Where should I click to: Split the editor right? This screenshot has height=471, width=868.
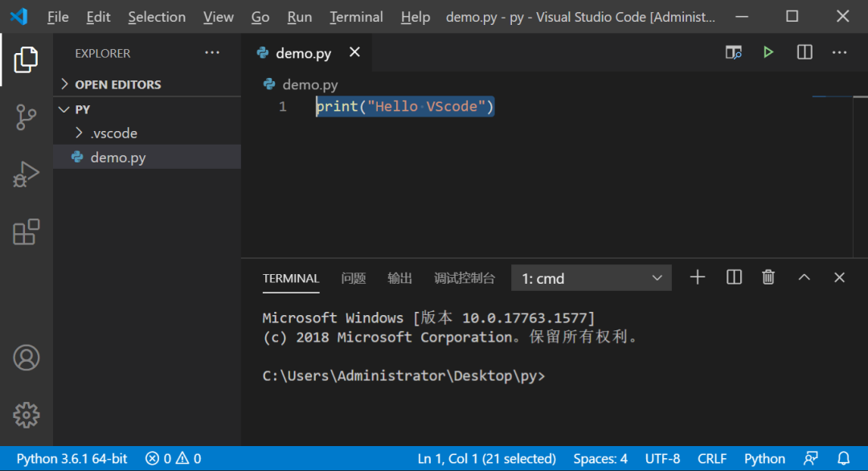tap(805, 52)
